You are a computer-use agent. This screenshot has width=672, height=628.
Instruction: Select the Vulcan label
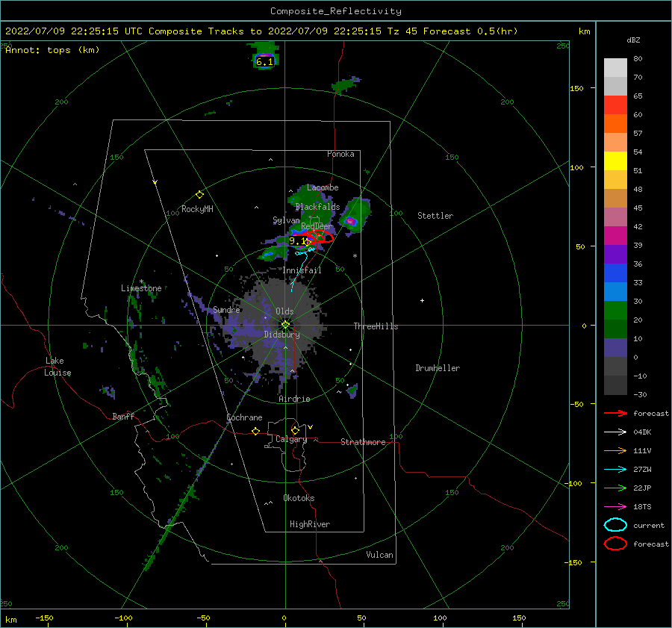click(380, 555)
